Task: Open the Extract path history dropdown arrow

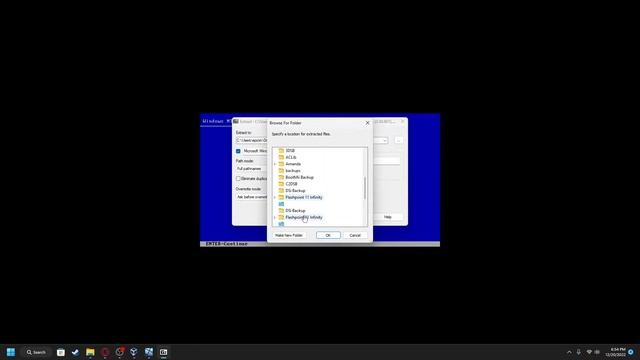Action: (x=384, y=140)
